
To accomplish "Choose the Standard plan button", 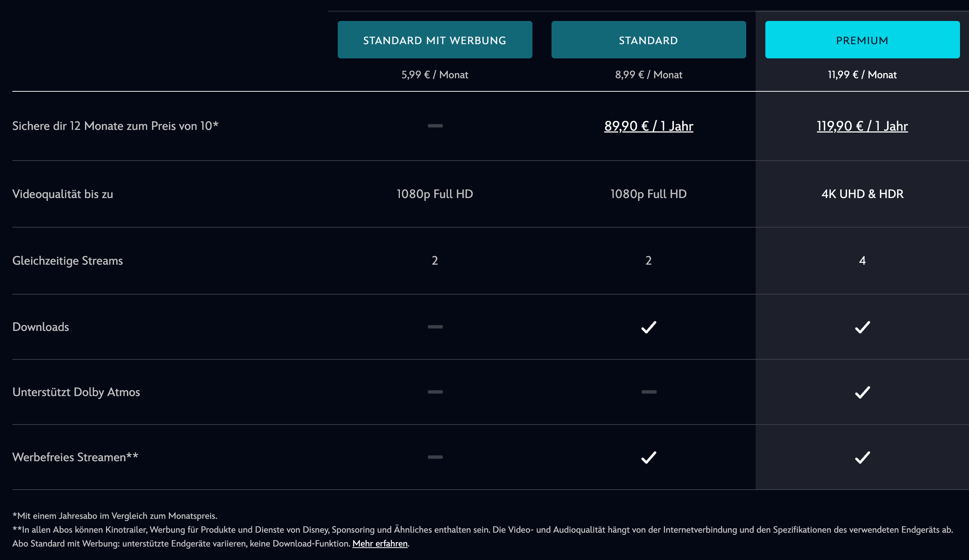I will tap(648, 40).
